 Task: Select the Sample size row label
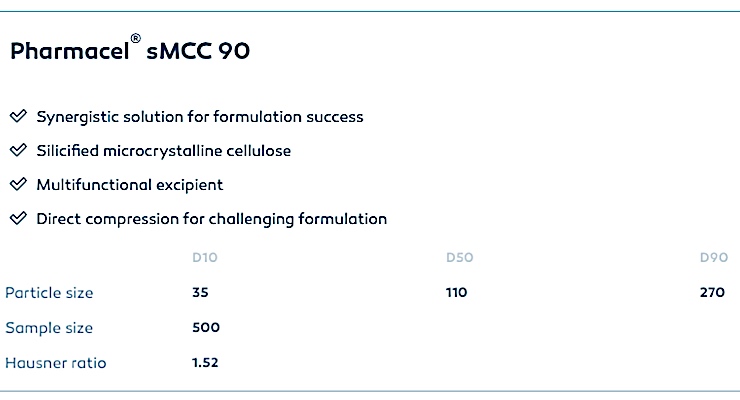[48, 328]
